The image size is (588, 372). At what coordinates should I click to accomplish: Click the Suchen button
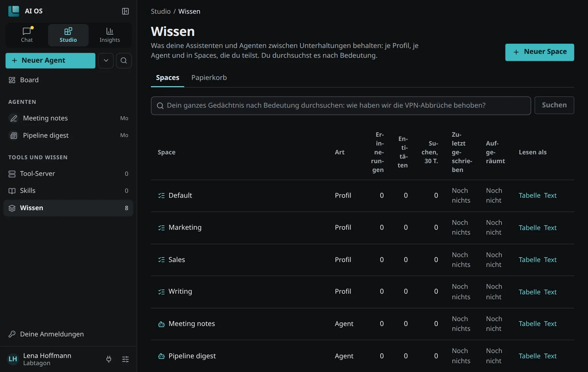coord(554,105)
